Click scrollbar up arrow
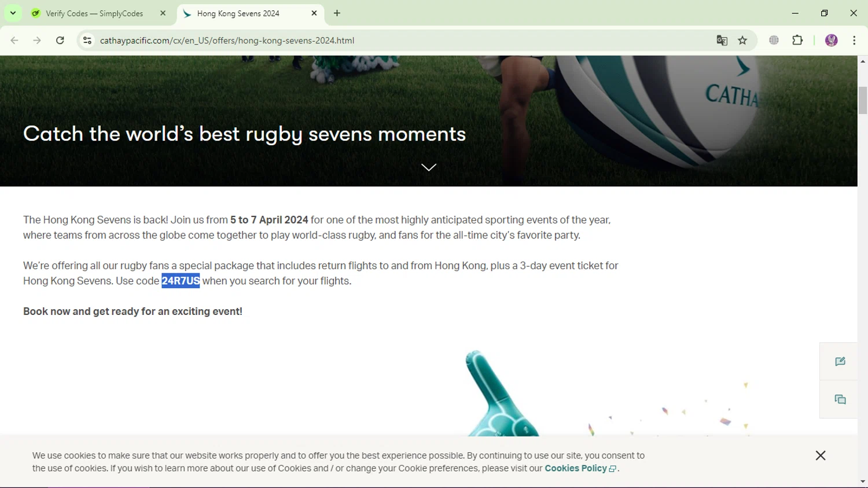This screenshot has width=868, height=488. [x=863, y=61]
